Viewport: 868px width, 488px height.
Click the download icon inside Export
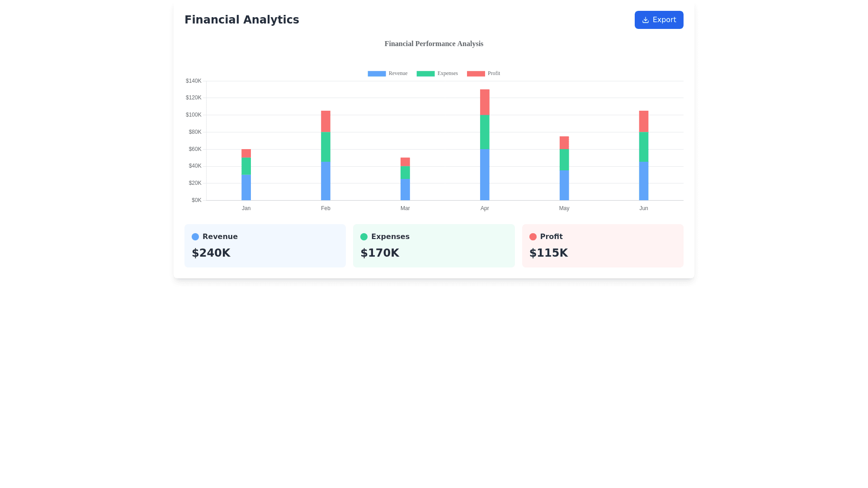645,20
